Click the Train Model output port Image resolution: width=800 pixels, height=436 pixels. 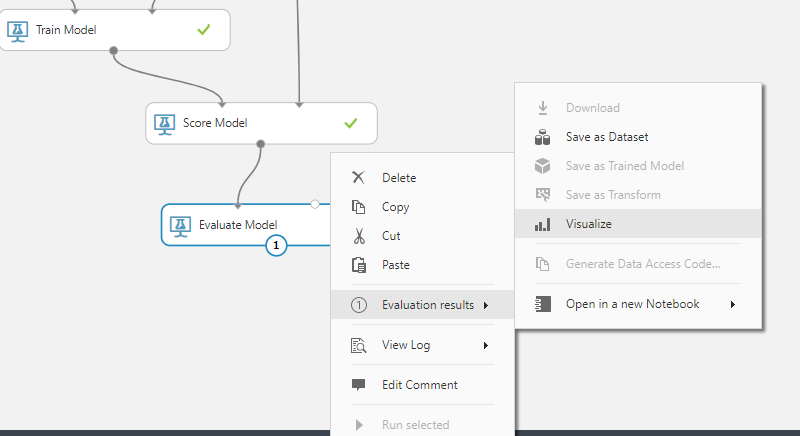114,50
